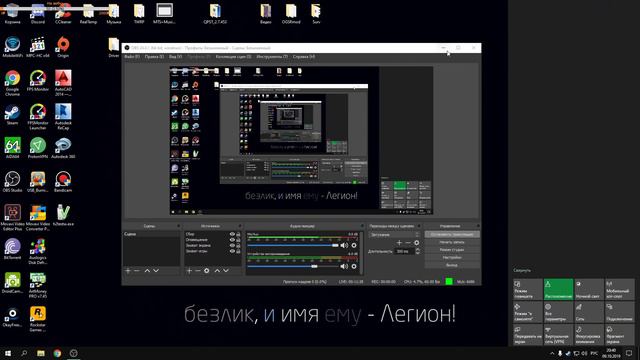Open the Коллекция сцен menu
640x360 pixels.
click(233, 57)
